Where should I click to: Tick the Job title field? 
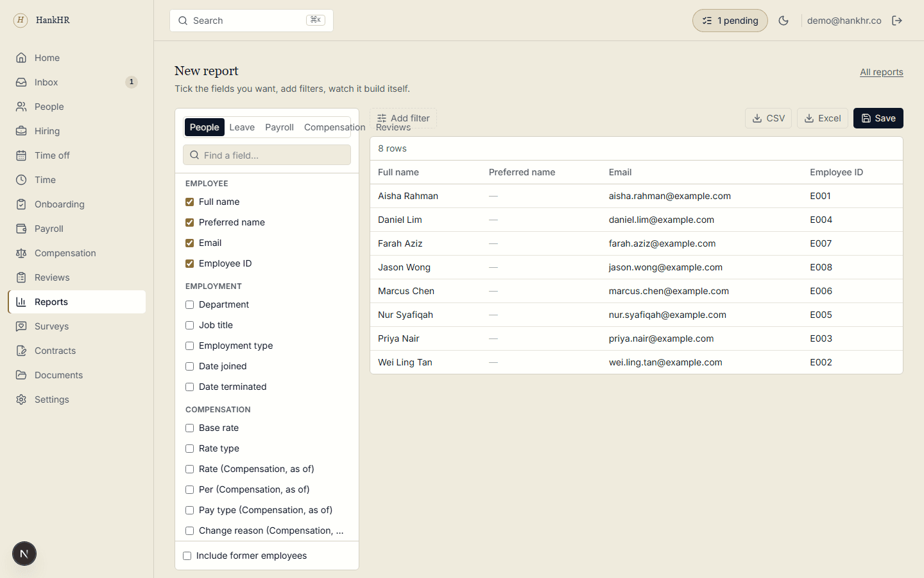pos(189,325)
